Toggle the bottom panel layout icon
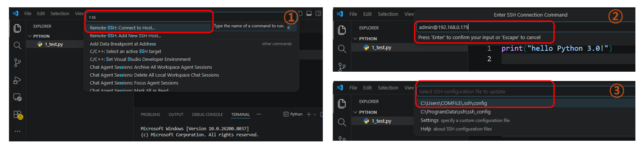Screen dimensions: 644x148 tap(309, 14)
